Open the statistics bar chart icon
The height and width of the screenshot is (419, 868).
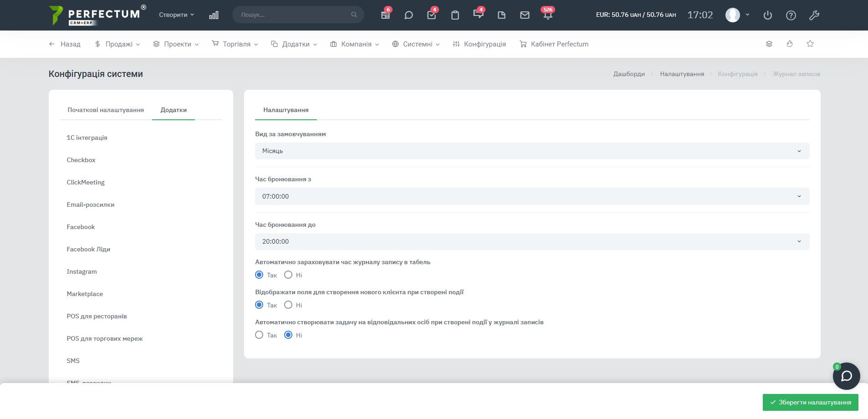(x=214, y=15)
